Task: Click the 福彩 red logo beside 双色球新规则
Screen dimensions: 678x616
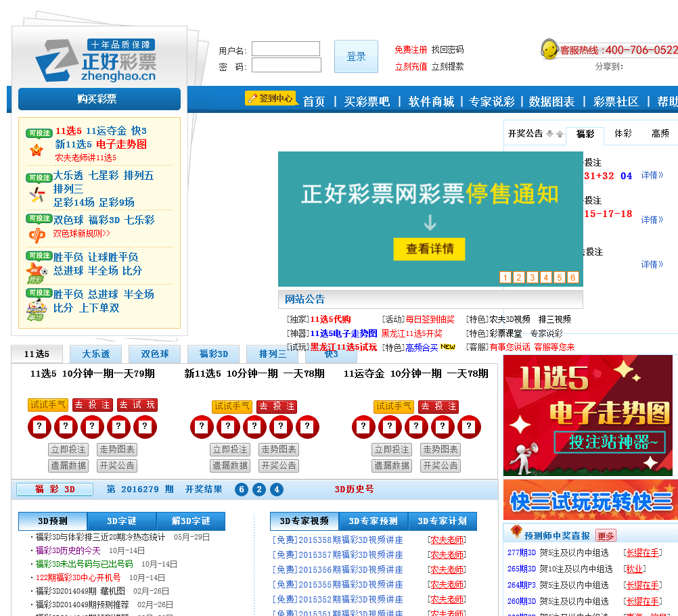Action: click(37, 235)
